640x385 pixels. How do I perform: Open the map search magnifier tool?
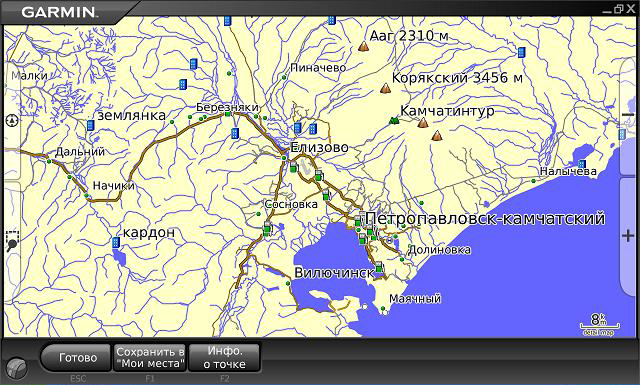click(12, 240)
